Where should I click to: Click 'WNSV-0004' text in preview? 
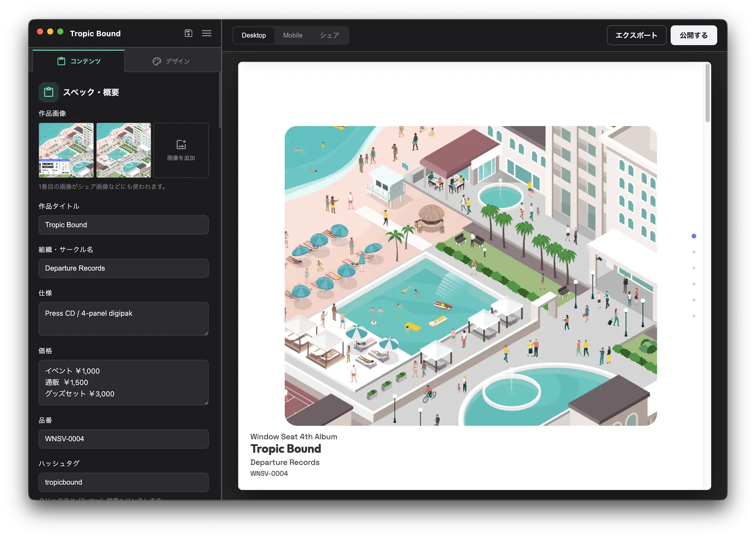coord(269,474)
